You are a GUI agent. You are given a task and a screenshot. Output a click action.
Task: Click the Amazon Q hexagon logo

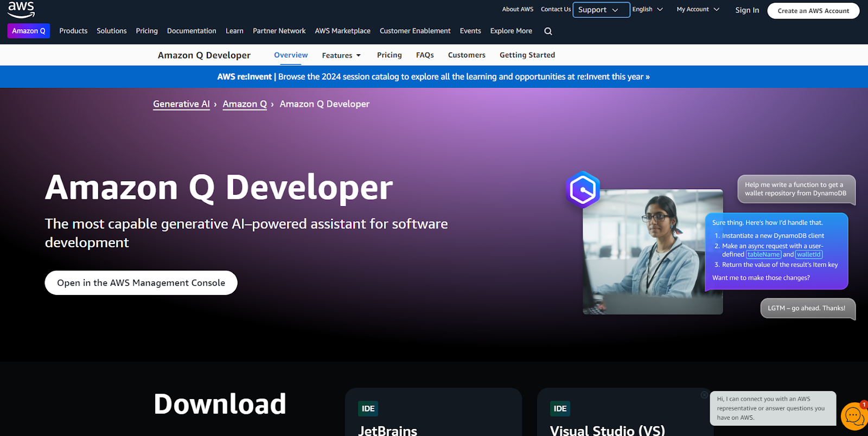583,189
